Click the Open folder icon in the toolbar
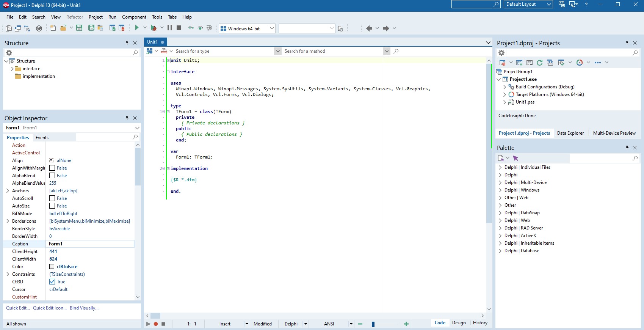 63,28
